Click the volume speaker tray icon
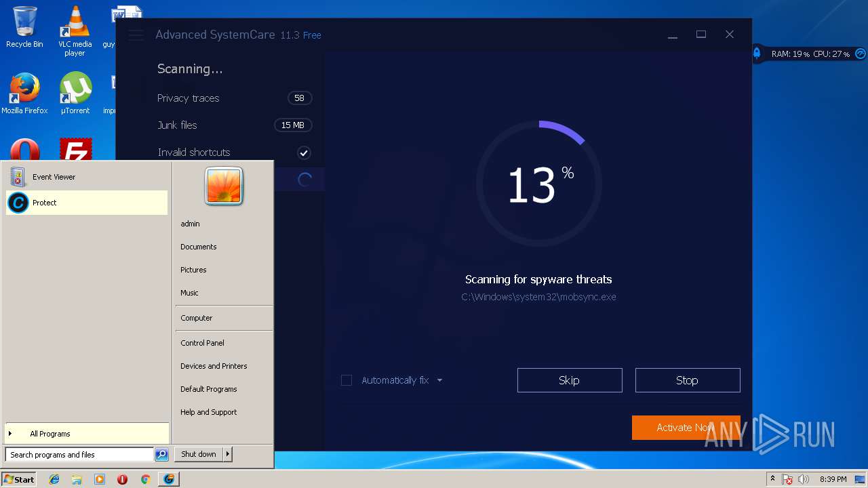Viewport: 868px width, 488px height. (x=804, y=479)
